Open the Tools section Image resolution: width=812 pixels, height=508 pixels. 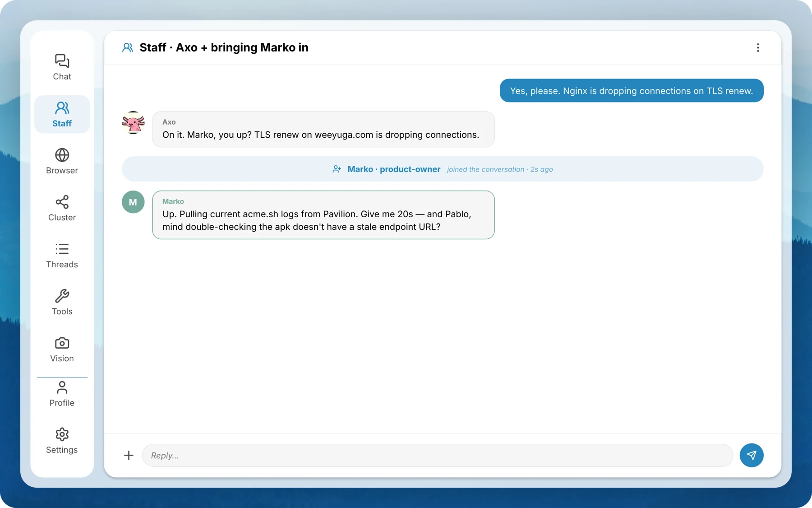(x=62, y=302)
